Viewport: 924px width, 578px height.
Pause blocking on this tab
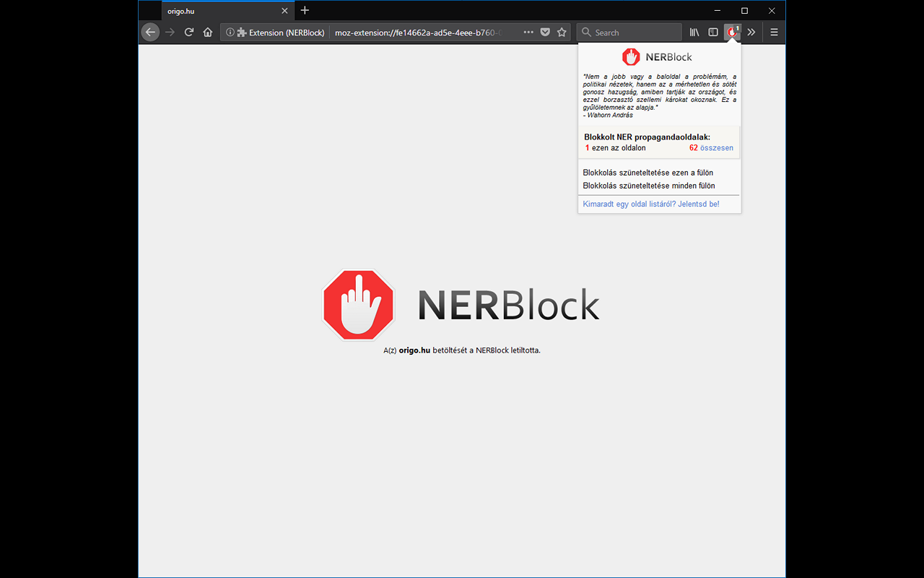point(648,173)
